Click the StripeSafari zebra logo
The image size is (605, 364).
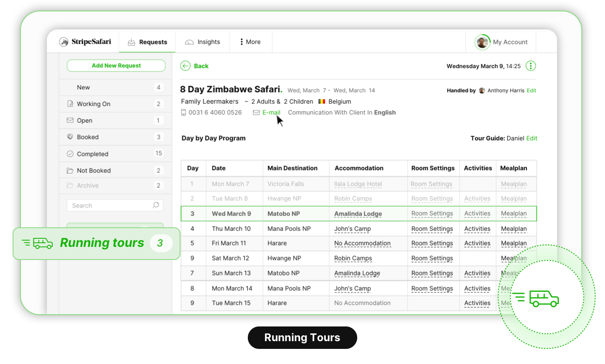pyautogui.click(x=64, y=42)
